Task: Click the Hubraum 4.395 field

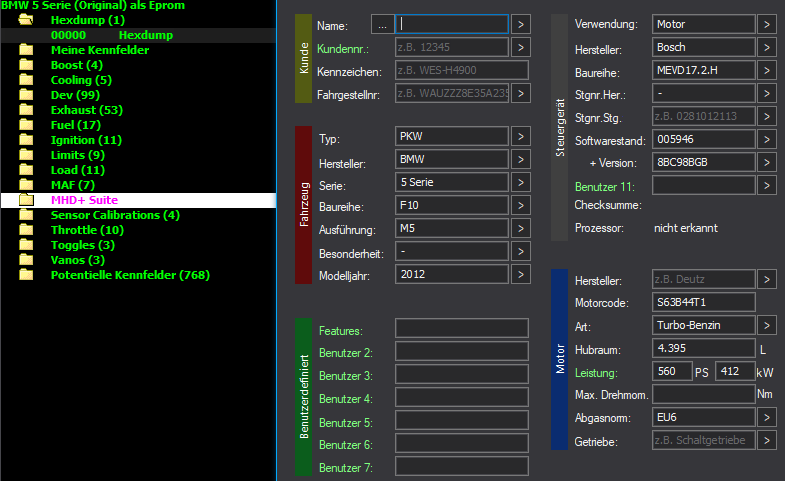Action: pos(703,349)
